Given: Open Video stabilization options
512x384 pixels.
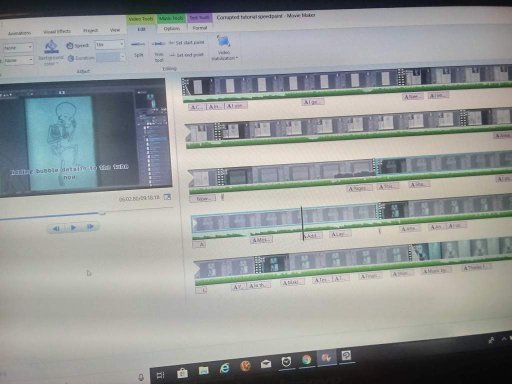Looking at the screenshot, I should (x=224, y=48).
